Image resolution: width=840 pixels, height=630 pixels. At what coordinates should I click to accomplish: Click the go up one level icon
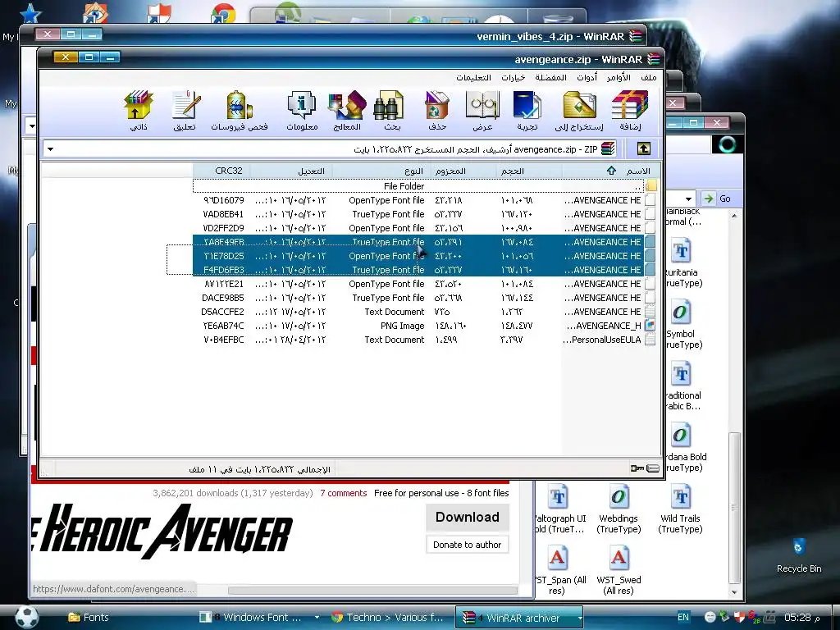(x=643, y=148)
